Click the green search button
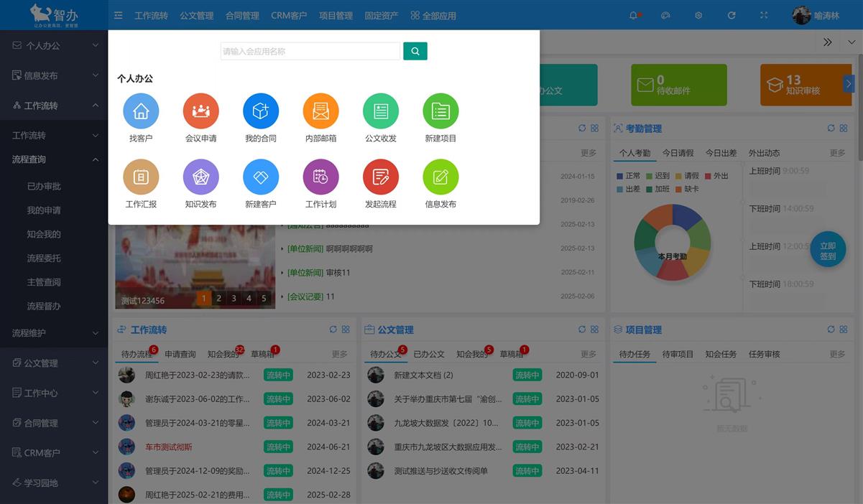Image resolution: width=863 pixels, height=504 pixels. point(415,51)
